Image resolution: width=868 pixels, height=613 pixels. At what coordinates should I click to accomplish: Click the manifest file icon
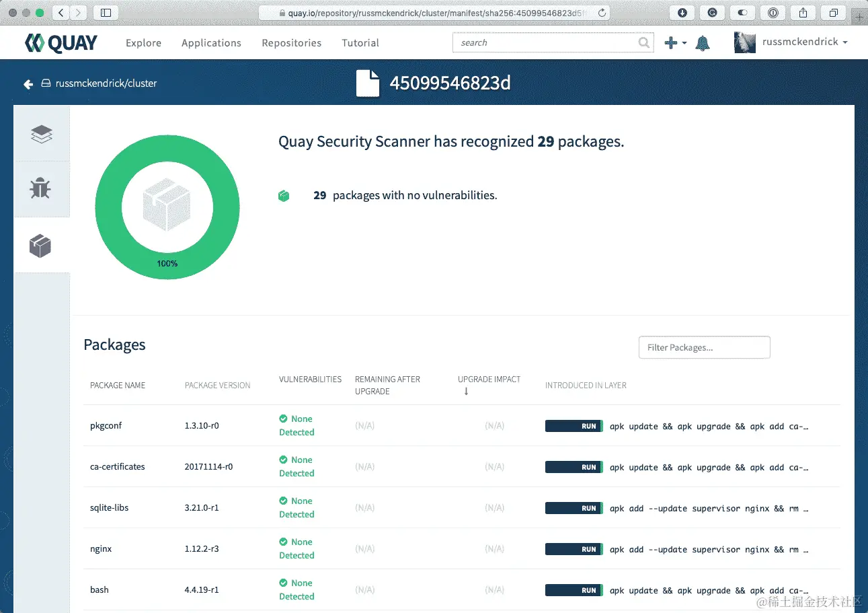point(368,83)
